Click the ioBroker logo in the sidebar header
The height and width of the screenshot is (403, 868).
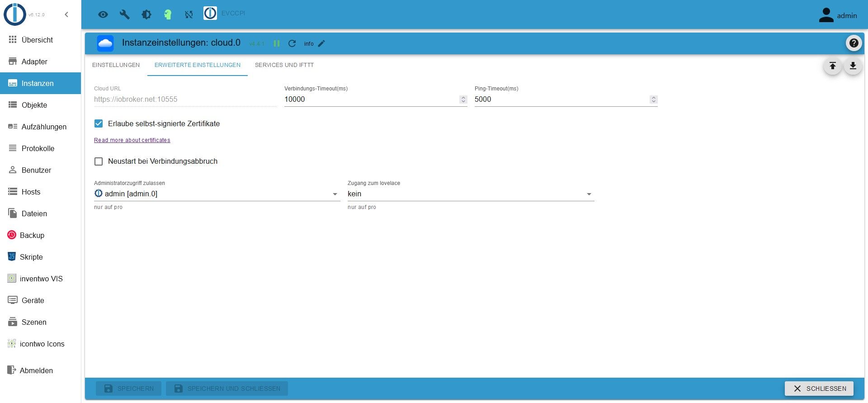pos(15,14)
